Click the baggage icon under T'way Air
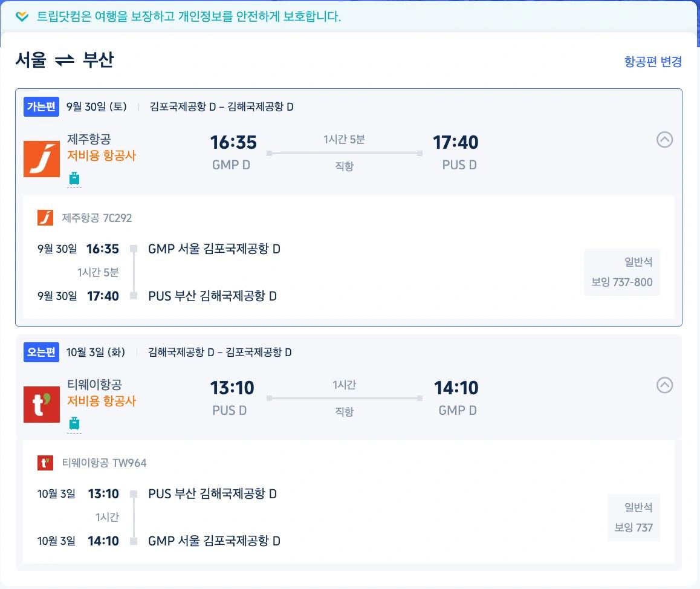This screenshot has height=589, width=700. point(74,423)
